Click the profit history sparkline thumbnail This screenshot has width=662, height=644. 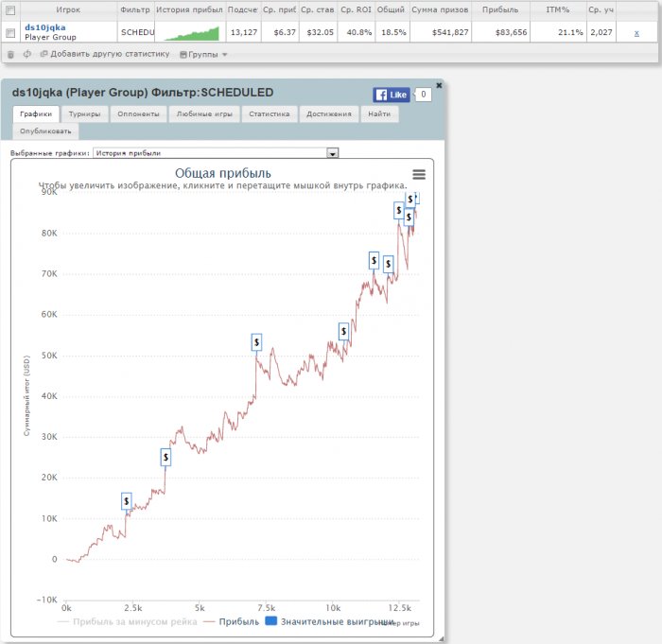click(x=191, y=33)
